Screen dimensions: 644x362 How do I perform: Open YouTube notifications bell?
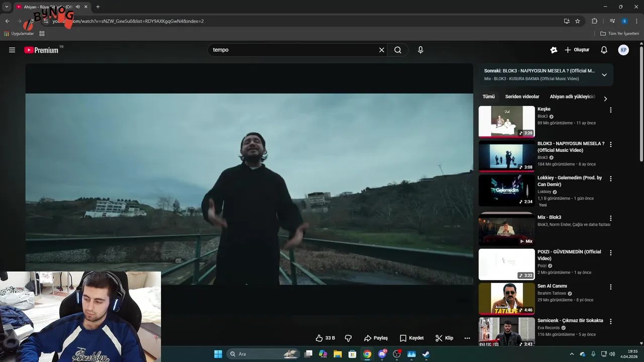604,50
